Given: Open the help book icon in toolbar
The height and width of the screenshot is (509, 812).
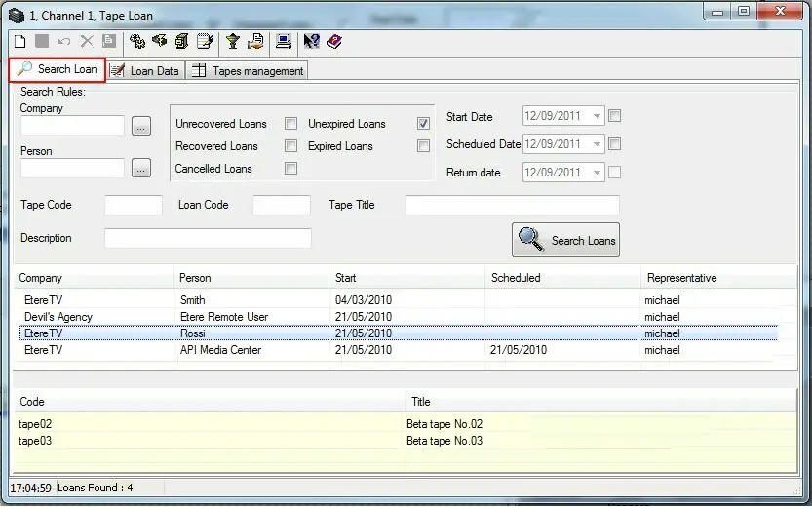Looking at the screenshot, I should (334, 41).
